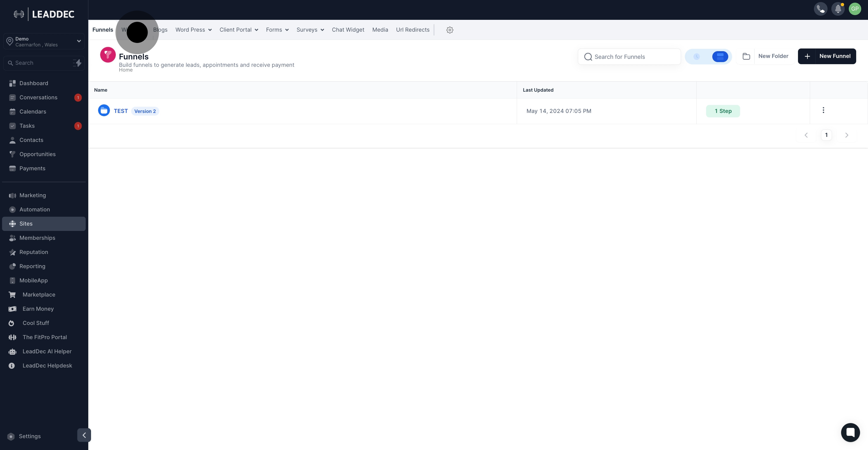Switch to the Chat Widget tab

348,30
